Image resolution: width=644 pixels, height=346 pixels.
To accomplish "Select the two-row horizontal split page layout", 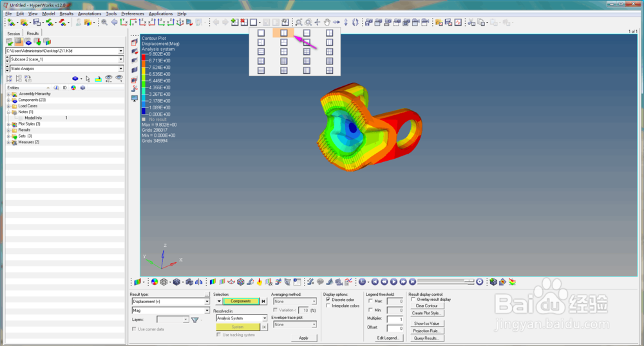I will click(307, 33).
